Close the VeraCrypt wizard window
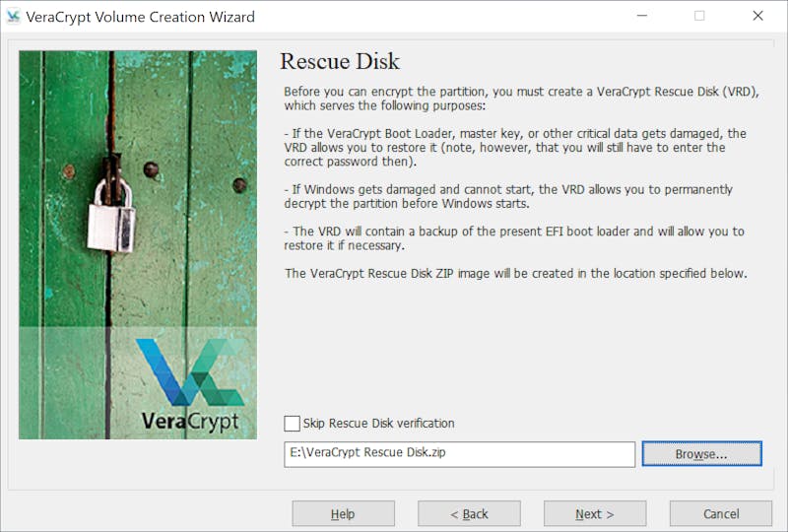Viewport: 788px width, 532px height. (x=757, y=16)
